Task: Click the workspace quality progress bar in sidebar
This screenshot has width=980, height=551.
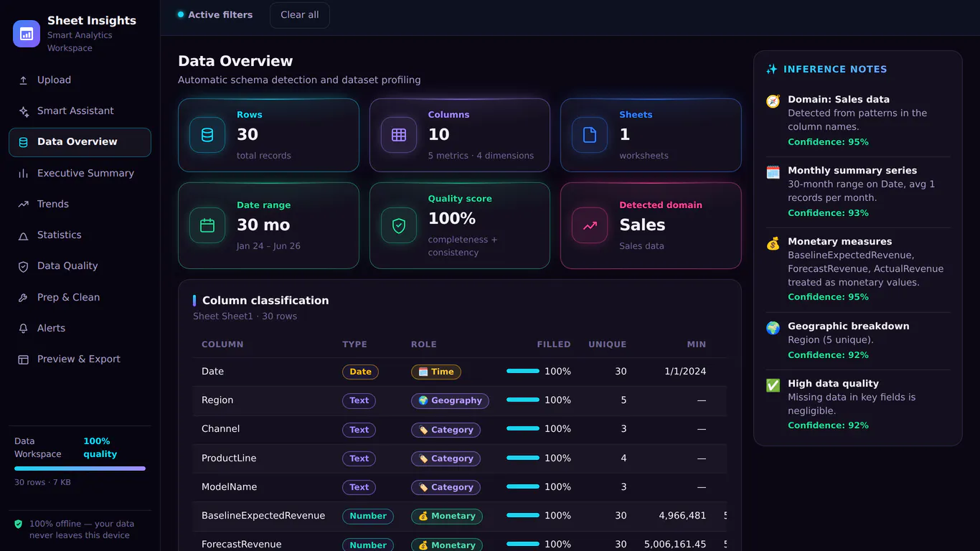Action: pos(80,468)
